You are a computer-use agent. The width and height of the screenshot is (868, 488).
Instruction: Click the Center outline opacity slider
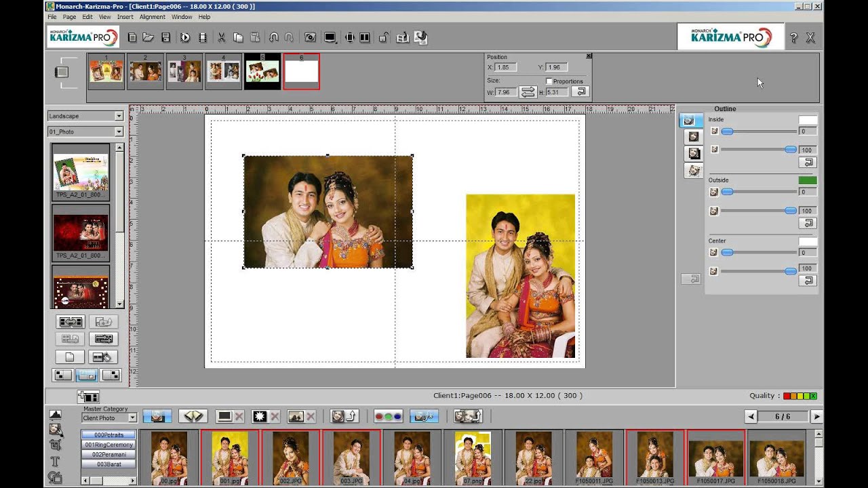coord(758,271)
